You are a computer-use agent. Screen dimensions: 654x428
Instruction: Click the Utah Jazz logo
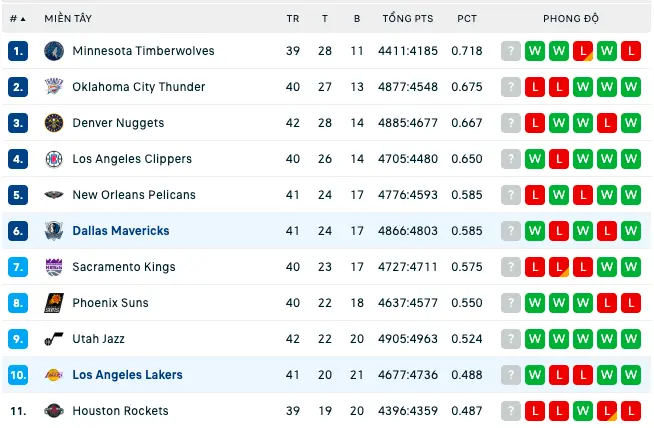[x=54, y=339]
